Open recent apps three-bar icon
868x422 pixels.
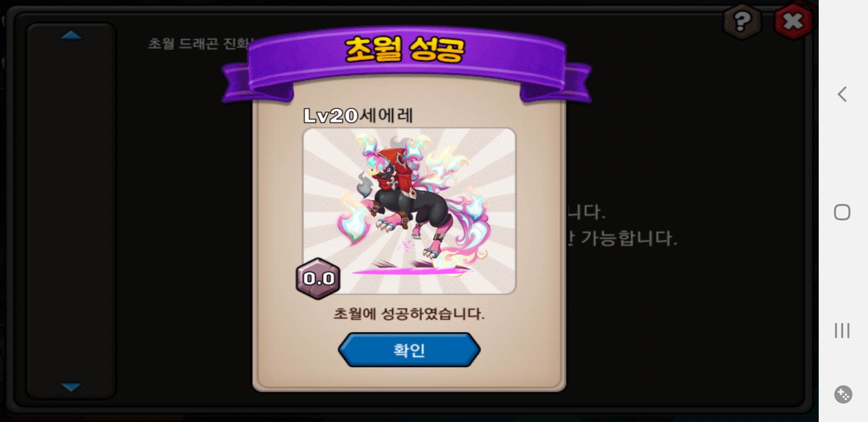tap(842, 331)
